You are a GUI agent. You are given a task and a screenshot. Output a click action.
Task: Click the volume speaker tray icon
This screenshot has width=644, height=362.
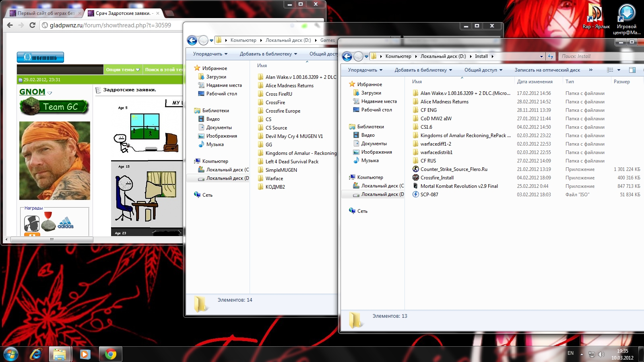(x=601, y=354)
